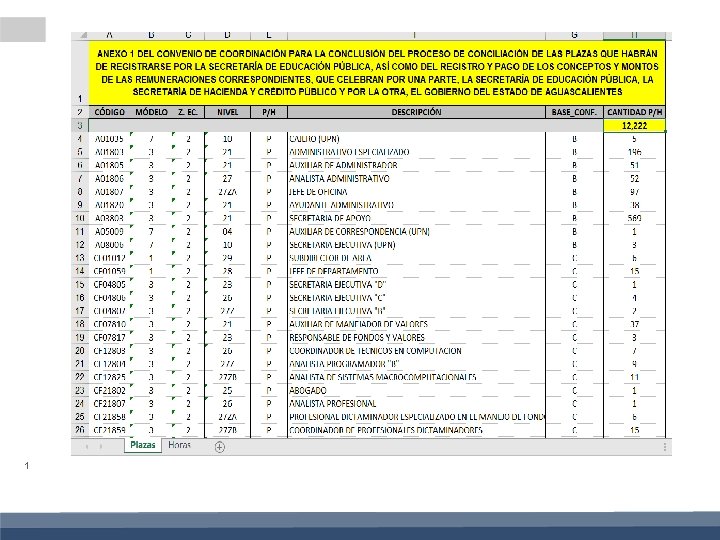Select the total cell 12,222

[635, 125]
